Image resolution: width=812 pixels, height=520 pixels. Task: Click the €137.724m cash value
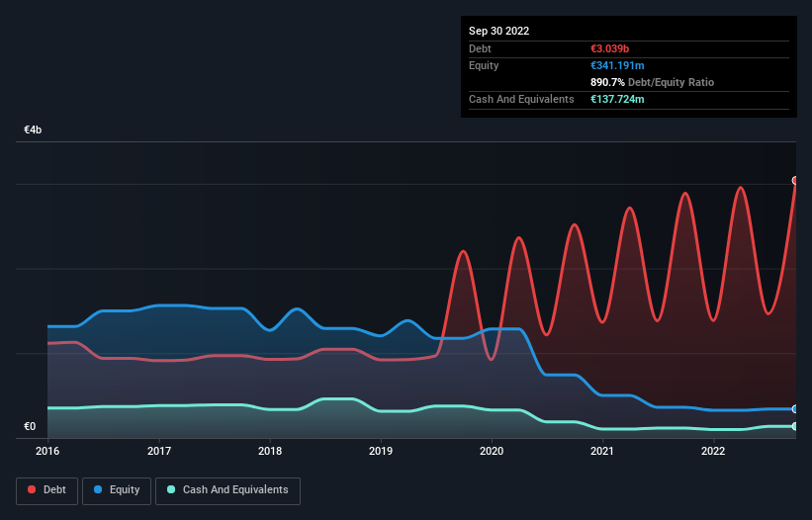point(617,99)
